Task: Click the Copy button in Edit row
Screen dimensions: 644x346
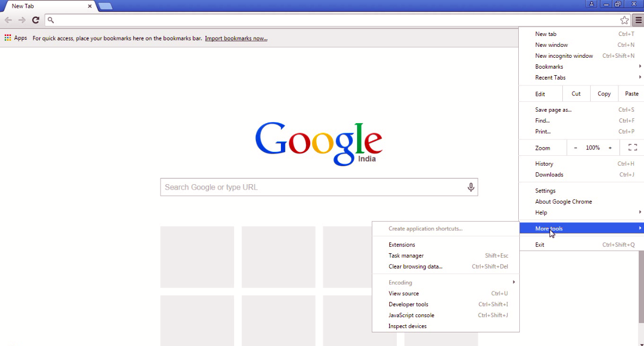Action: (604, 94)
